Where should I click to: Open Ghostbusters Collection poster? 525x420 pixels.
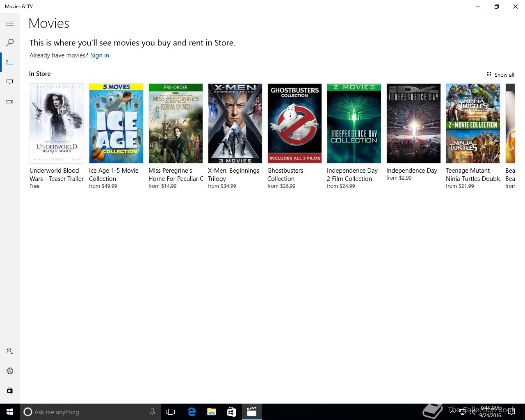point(294,123)
